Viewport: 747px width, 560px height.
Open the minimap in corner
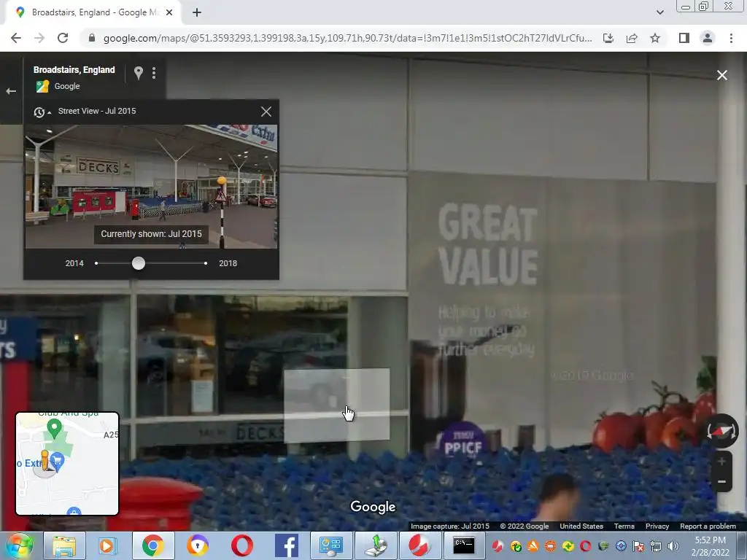coord(67,464)
